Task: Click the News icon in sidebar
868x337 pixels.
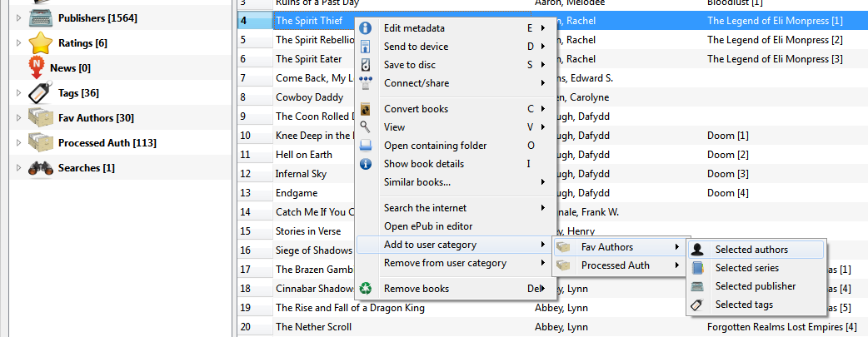Action: [x=37, y=67]
